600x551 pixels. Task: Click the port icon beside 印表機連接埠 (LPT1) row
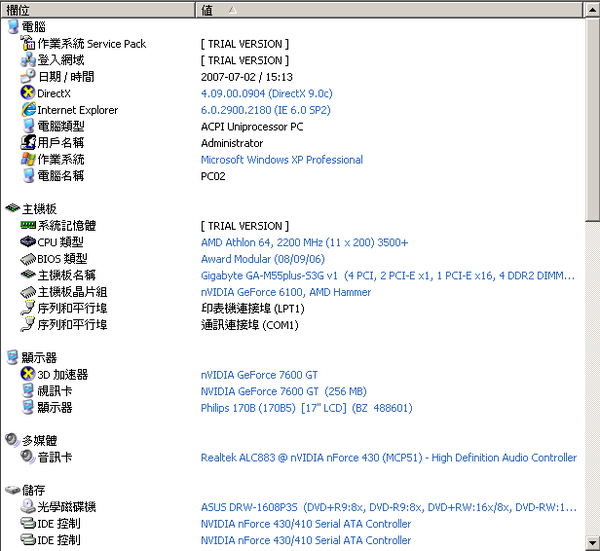click(28, 308)
